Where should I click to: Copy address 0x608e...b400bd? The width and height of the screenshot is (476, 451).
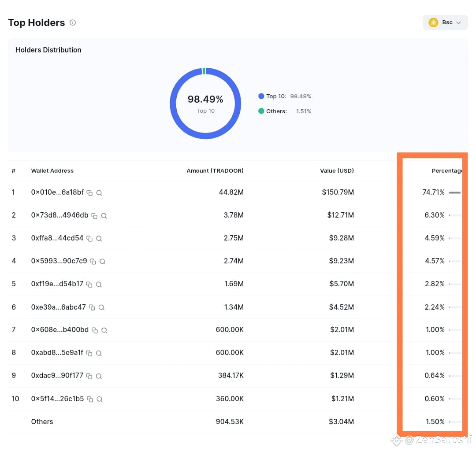(x=95, y=330)
